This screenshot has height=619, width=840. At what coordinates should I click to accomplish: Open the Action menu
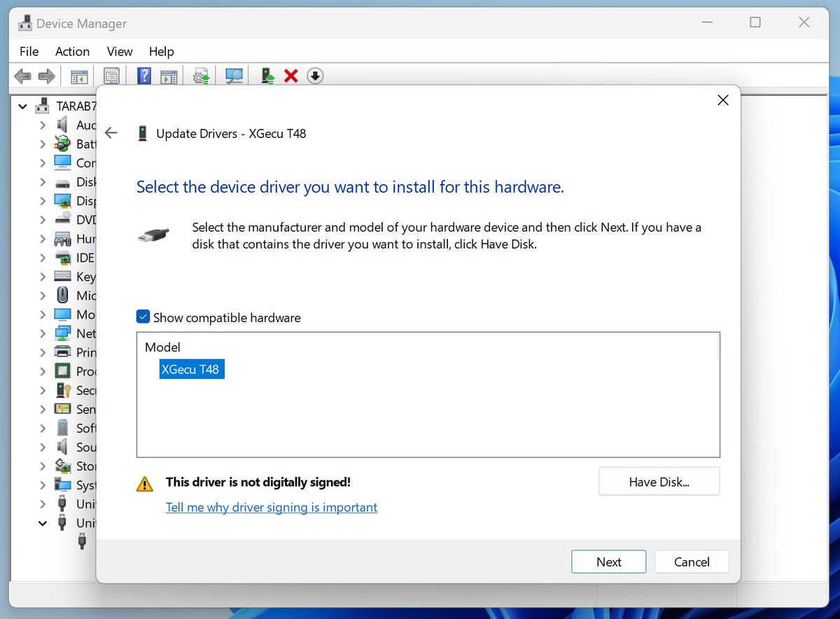pyautogui.click(x=73, y=51)
